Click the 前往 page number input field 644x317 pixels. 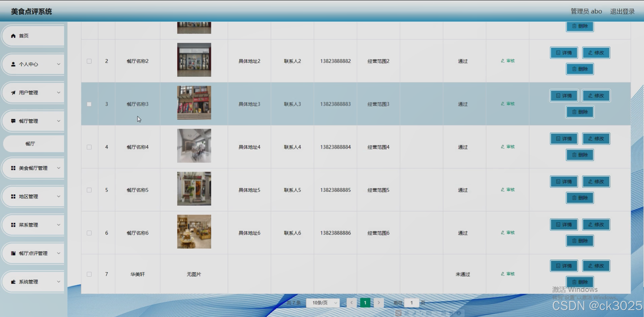(x=411, y=303)
